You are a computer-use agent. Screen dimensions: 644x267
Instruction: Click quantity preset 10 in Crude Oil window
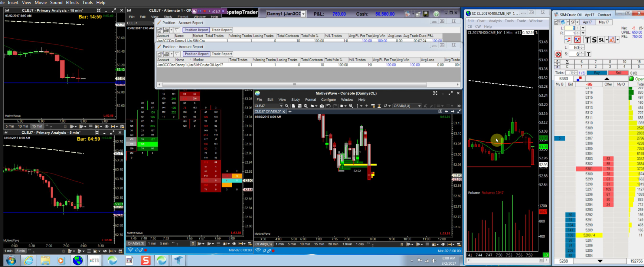pos(624,62)
